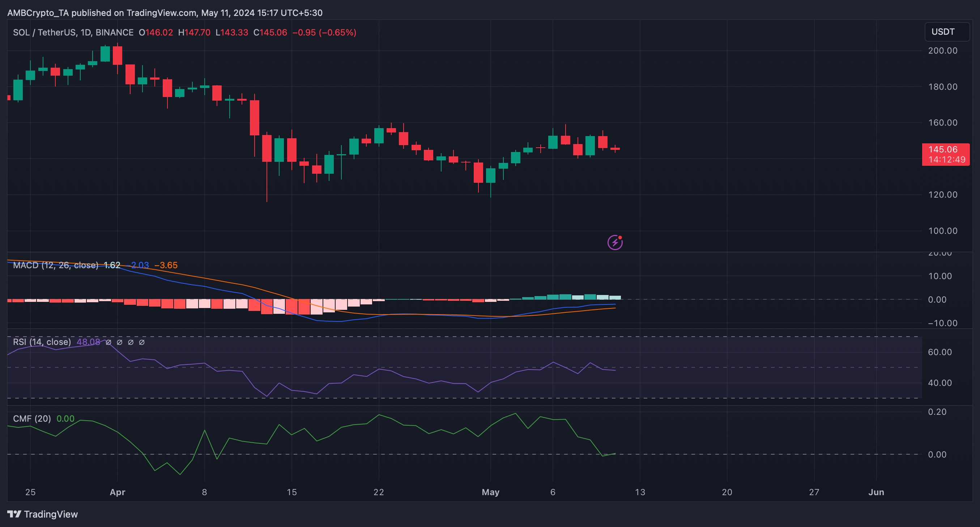Viewport: 980px width, 527px height.
Task: Click the Jun label on the date axis
Action: pos(876,492)
